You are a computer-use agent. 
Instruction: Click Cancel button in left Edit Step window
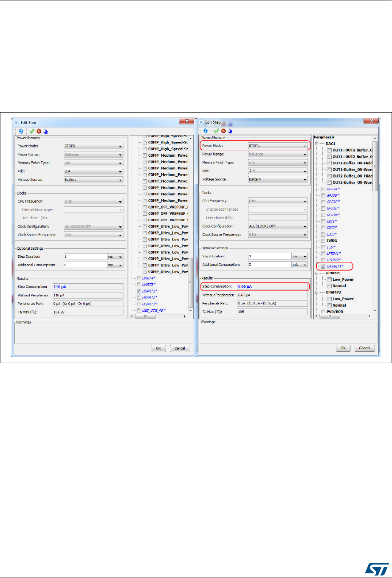click(x=180, y=348)
